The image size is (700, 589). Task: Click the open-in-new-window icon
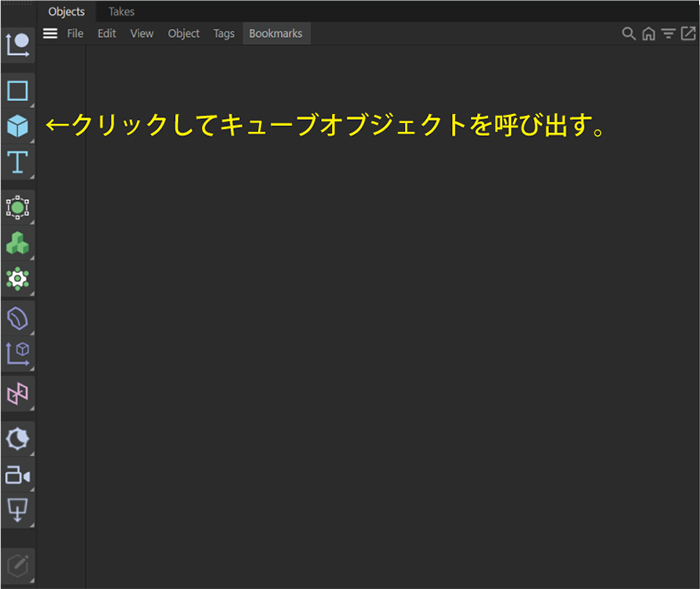coord(686,33)
